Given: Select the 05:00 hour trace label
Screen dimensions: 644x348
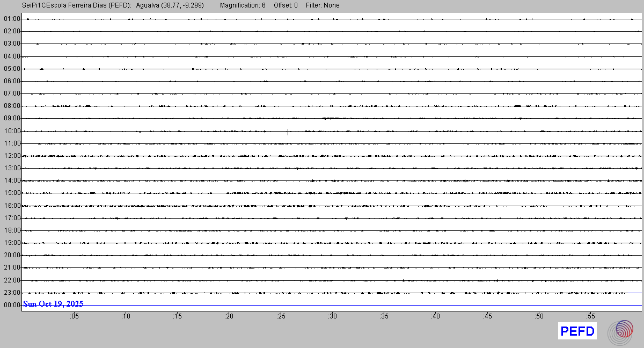Looking at the screenshot, I should [x=12, y=69].
